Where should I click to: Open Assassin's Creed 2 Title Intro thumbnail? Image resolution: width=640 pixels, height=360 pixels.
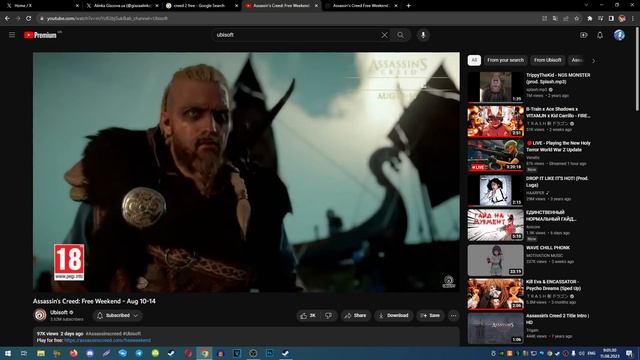pos(496,328)
